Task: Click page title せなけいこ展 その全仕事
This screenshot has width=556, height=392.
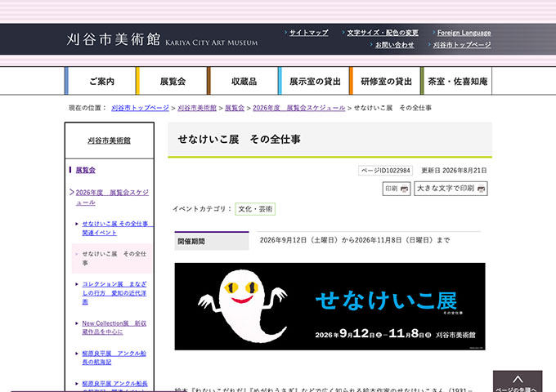Action: click(x=239, y=139)
